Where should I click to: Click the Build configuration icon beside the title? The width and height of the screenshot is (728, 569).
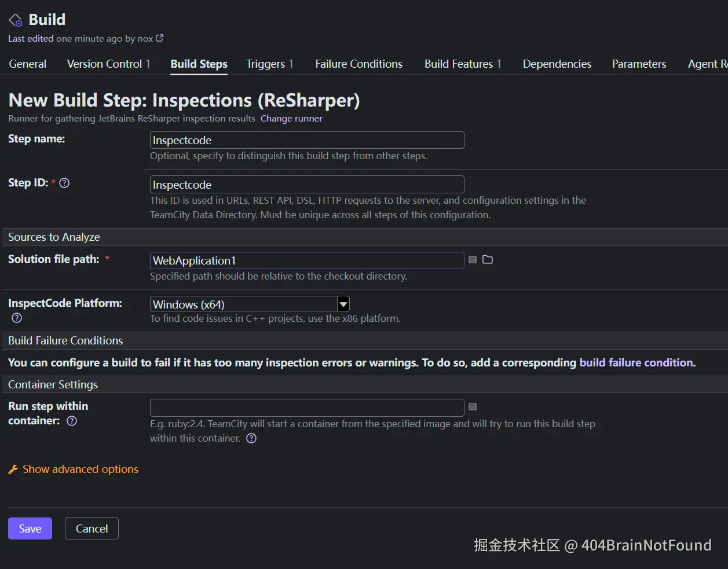[x=16, y=21]
